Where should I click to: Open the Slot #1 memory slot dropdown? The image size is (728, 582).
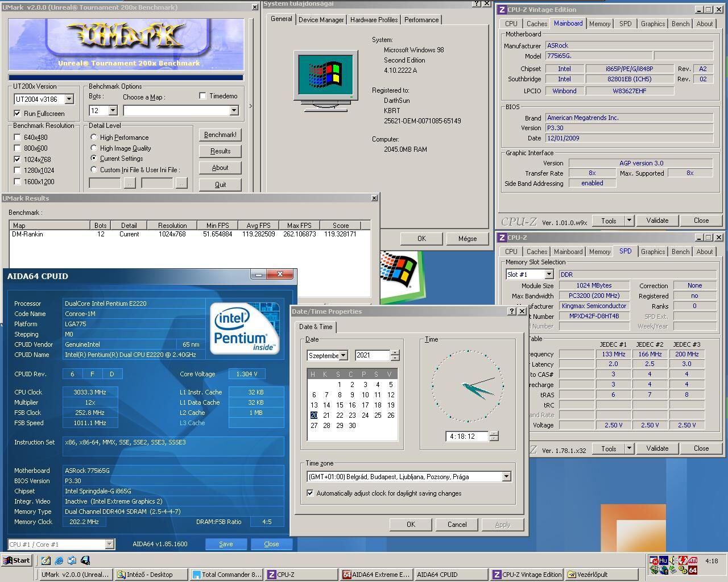[x=549, y=275]
